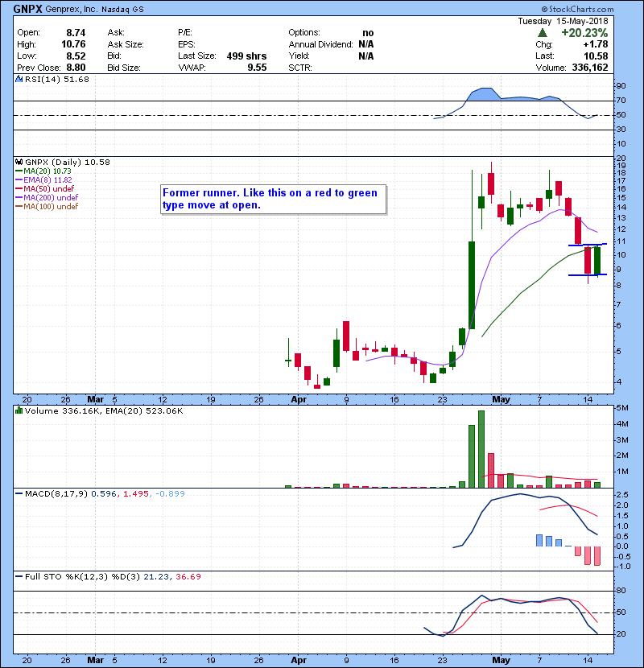Click the Volume value 336,162
This screenshot has height=668, width=644.
pyautogui.click(x=590, y=68)
